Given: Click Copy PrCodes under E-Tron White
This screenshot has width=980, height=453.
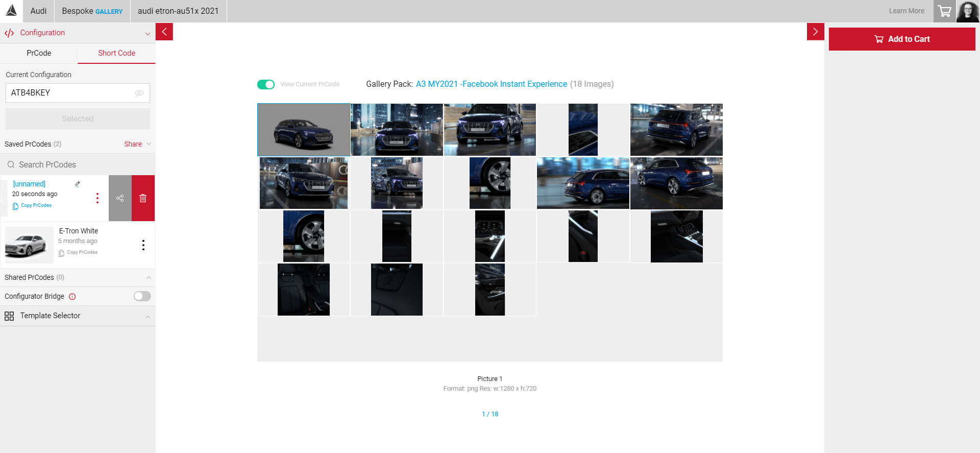Looking at the screenshot, I should [x=82, y=252].
